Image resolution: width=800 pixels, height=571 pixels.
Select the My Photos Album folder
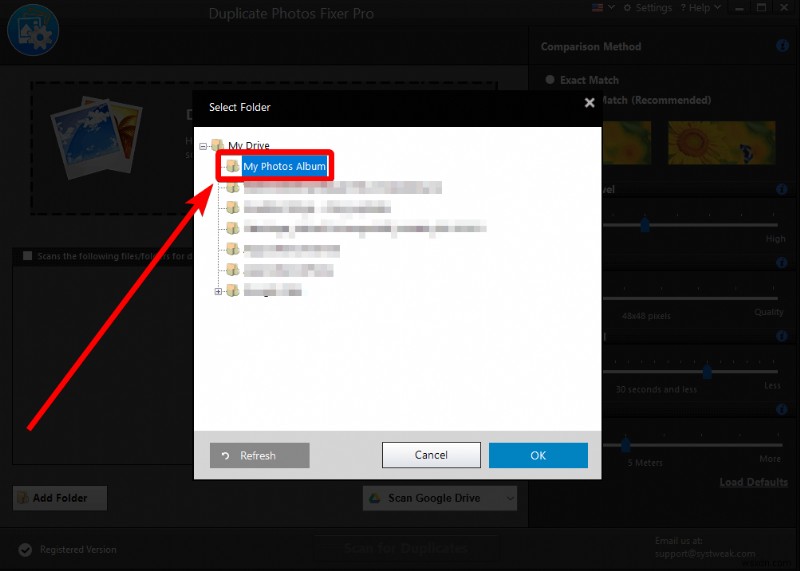pyautogui.click(x=284, y=166)
